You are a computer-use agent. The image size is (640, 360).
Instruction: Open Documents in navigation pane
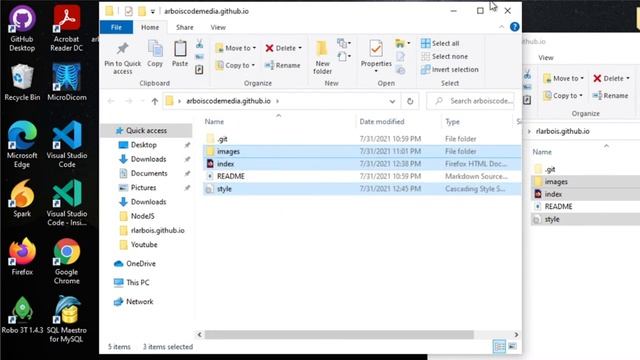[x=149, y=173]
